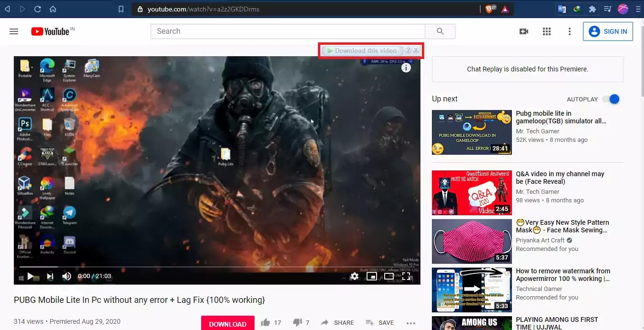
Task: Mute the video volume
Action: point(67,276)
